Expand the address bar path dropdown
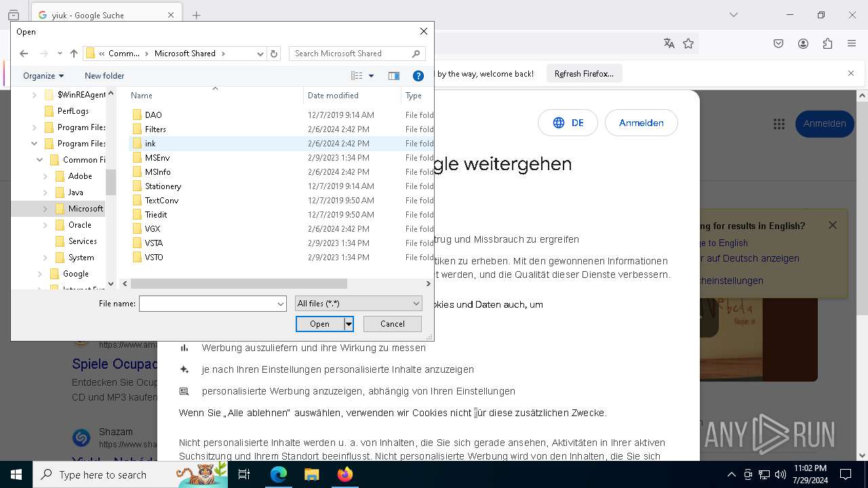 (260, 54)
